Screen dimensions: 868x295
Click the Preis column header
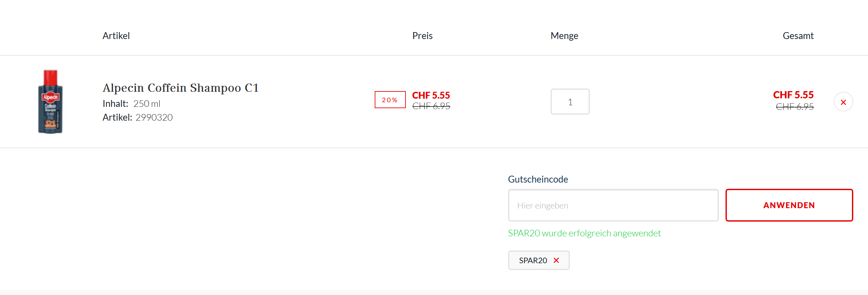click(422, 36)
